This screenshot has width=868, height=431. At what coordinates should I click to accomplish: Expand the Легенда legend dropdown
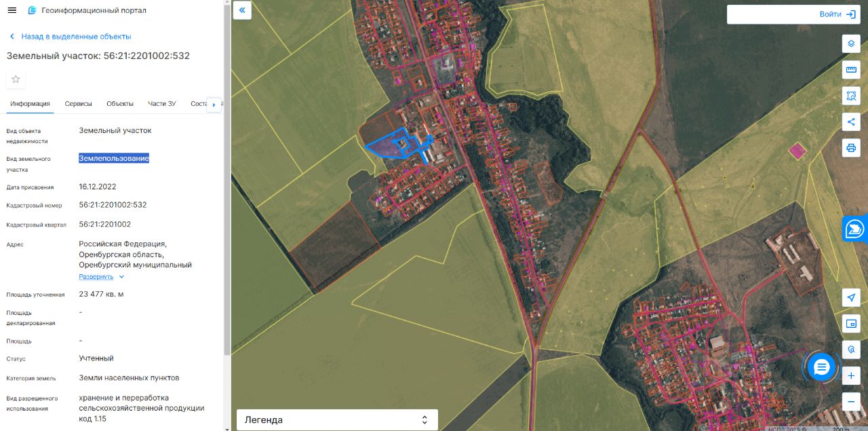[x=337, y=420]
